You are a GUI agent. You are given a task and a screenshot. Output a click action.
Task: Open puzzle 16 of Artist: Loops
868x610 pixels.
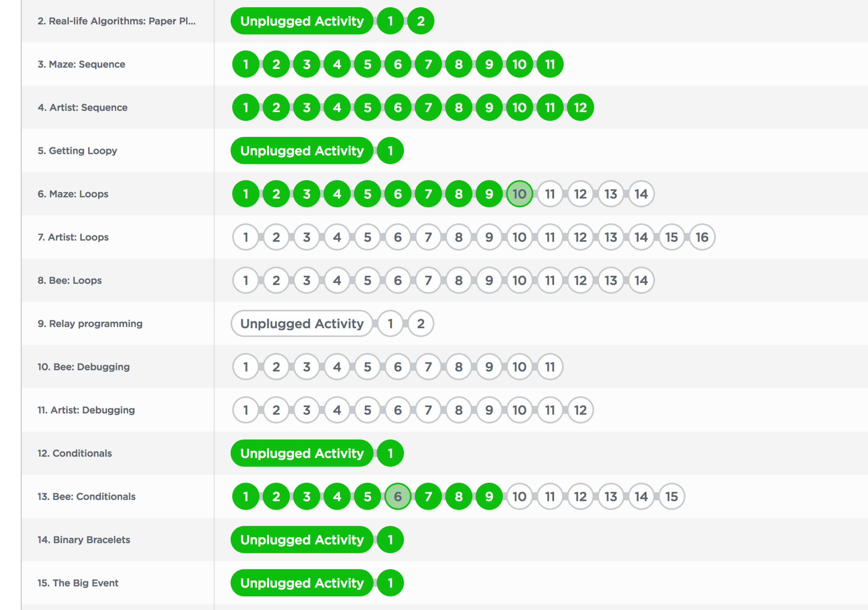click(702, 237)
